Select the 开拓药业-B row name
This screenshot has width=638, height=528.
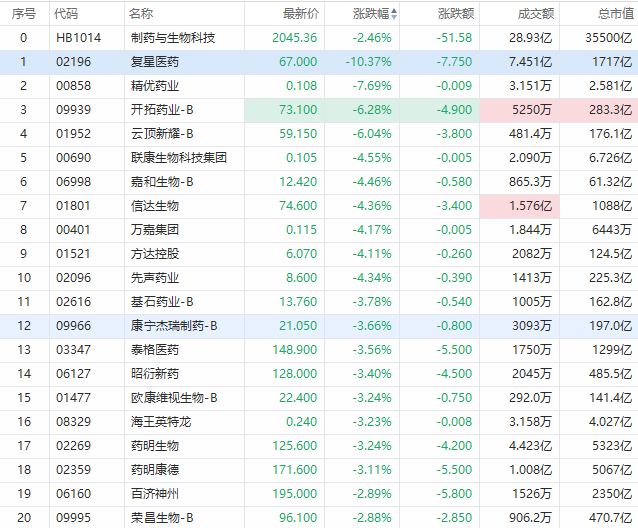(x=162, y=110)
